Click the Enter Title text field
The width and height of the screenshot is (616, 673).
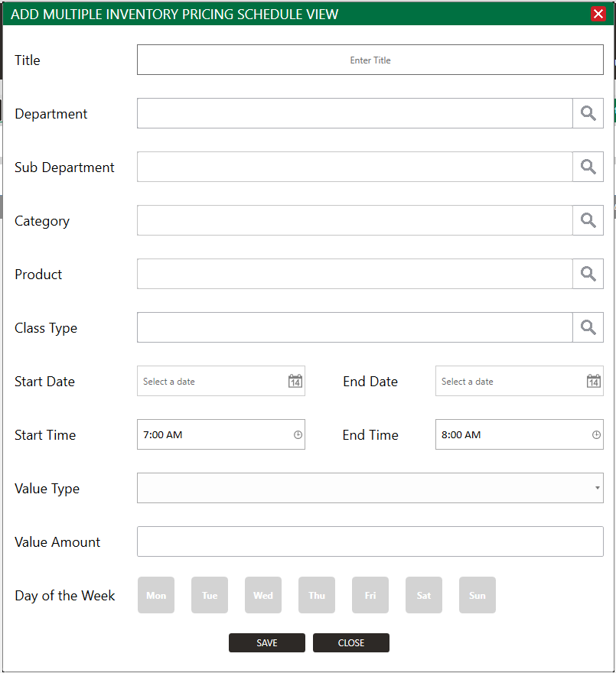[x=370, y=60]
